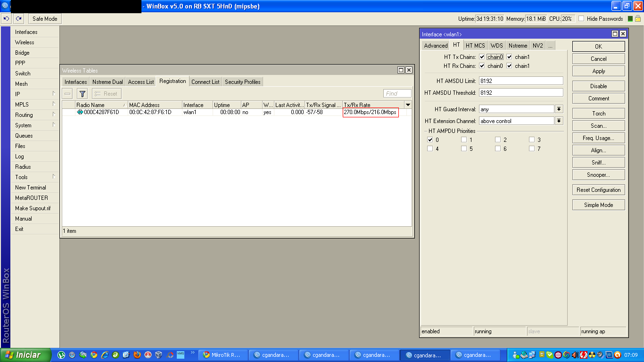Launch Firefox from the quick launch bar
Image resolution: width=644 pixels, height=362 pixels.
[x=137, y=355]
